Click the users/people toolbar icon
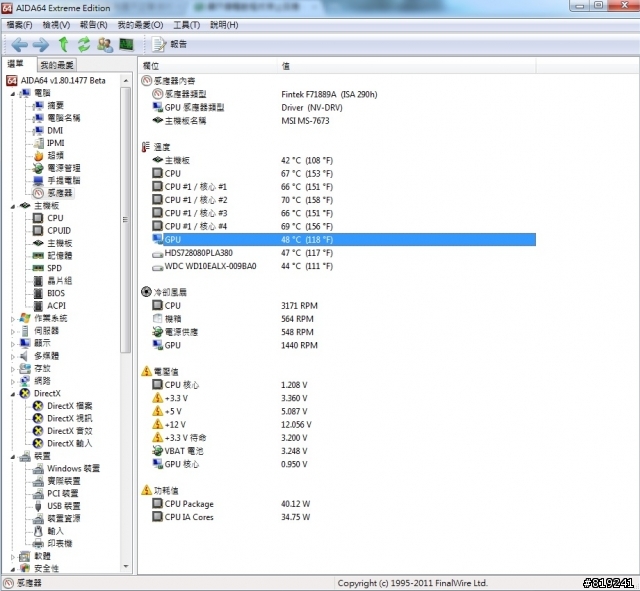The width and height of the screenshot is (640, 591). tap(105, 44)
